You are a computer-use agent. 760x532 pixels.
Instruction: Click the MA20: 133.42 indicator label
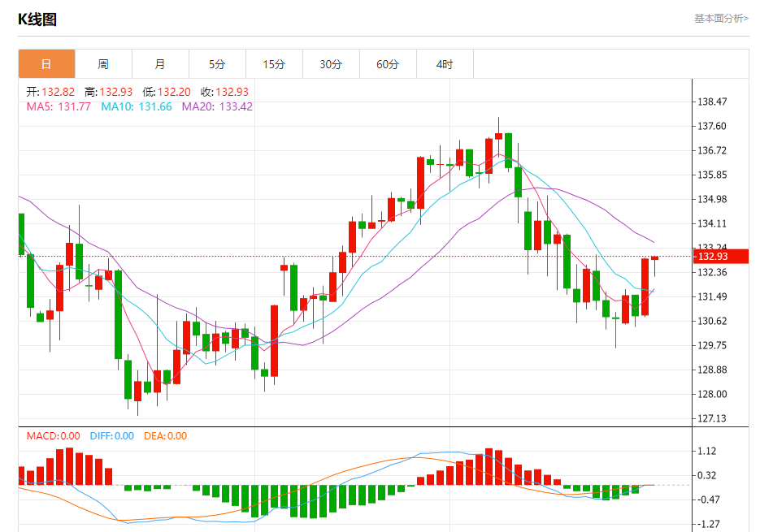(x=217, y=106)
